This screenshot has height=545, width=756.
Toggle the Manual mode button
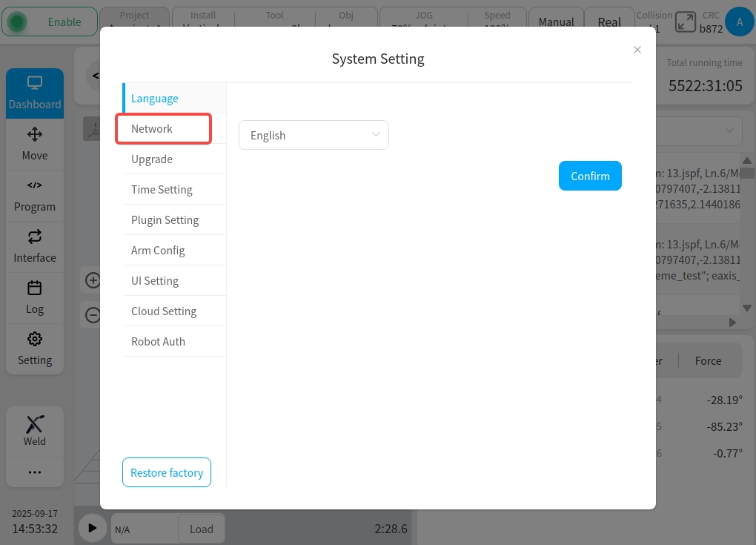(556, 22)
